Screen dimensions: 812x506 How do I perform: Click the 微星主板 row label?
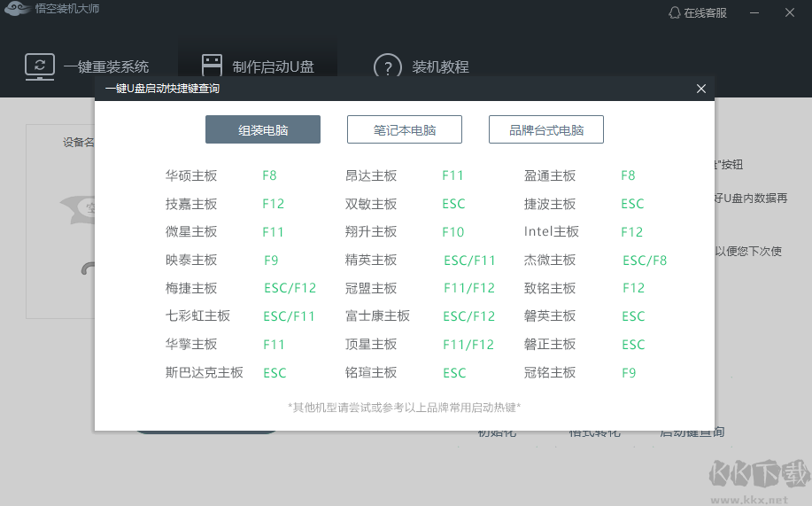(191, 232)
